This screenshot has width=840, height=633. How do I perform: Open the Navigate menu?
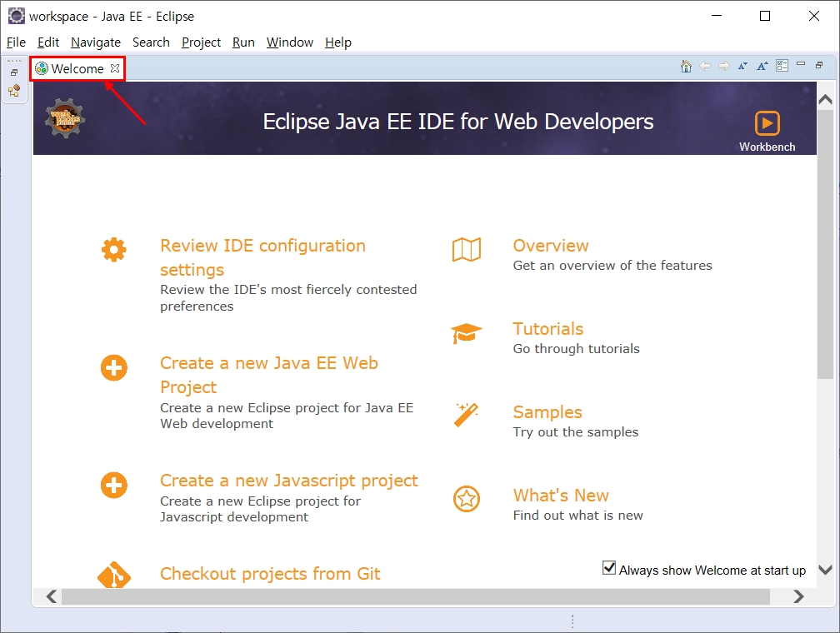(95, 42)
